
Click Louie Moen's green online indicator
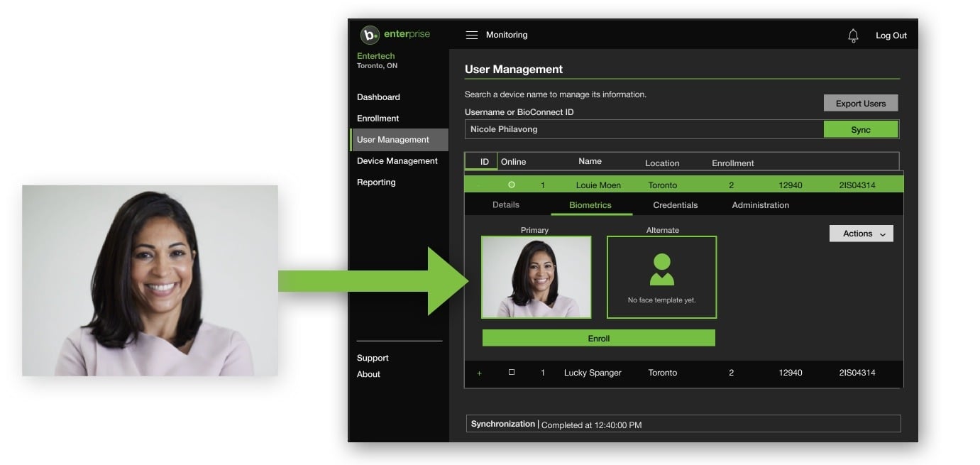511,185
